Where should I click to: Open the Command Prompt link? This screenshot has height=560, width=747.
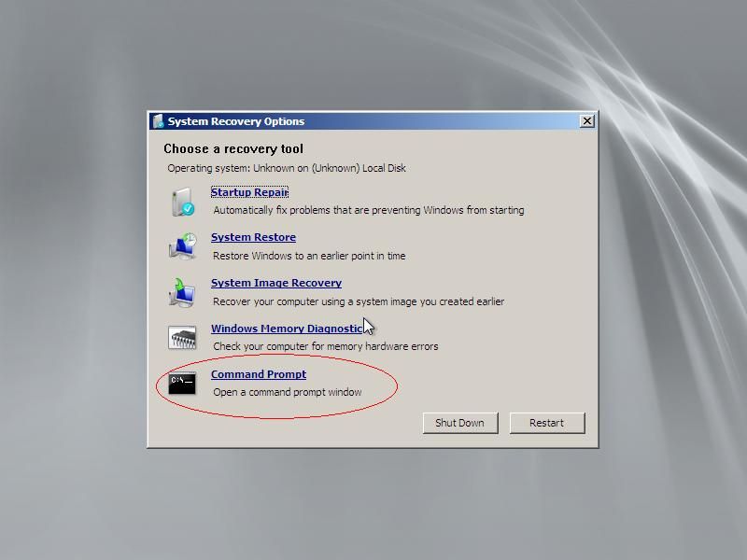click(x=259, y=374)
